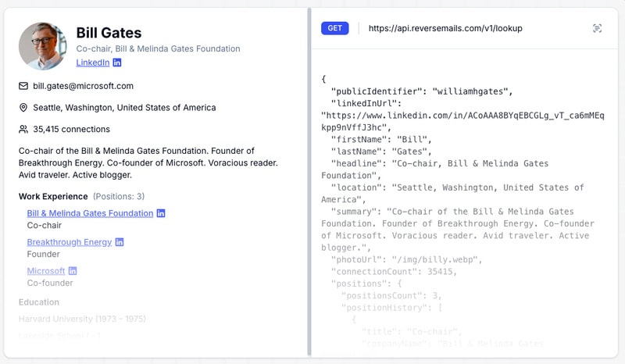
Task: Click LinkedIn icon next to Microsoft
Action: pyautogui.click(x=73, y=271)
